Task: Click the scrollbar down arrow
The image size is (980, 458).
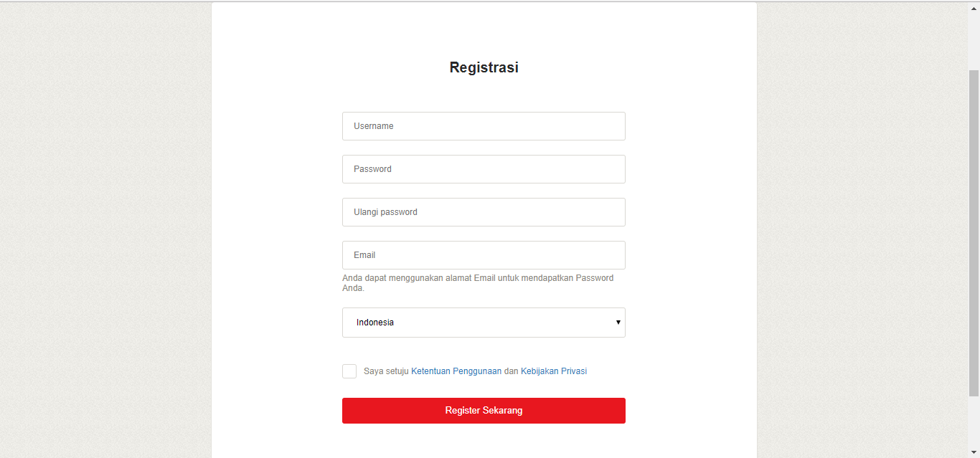Action: coord(974,452)
